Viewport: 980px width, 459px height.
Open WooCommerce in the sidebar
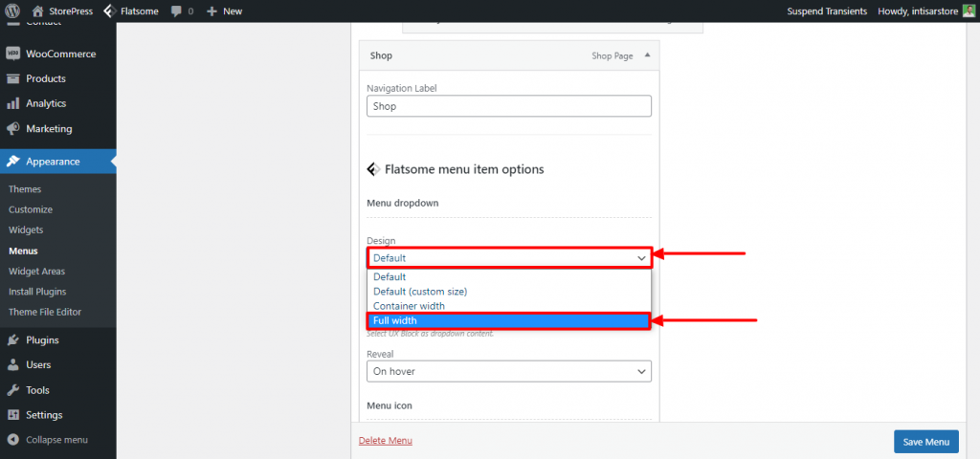[58, 54]
